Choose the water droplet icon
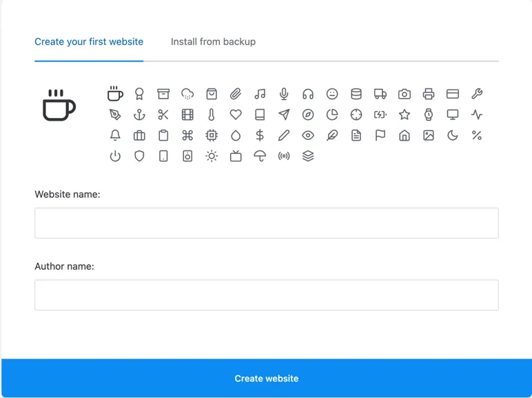 [236, 135]
